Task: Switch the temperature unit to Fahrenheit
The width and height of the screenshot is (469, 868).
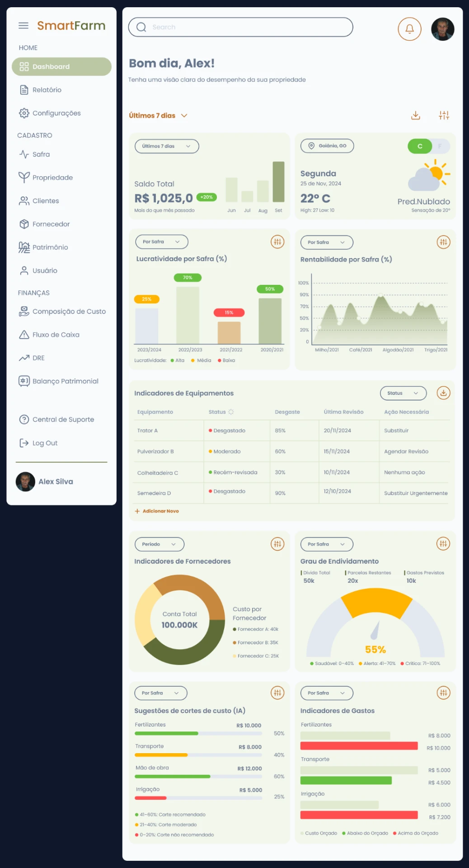Action: [440, 146]
